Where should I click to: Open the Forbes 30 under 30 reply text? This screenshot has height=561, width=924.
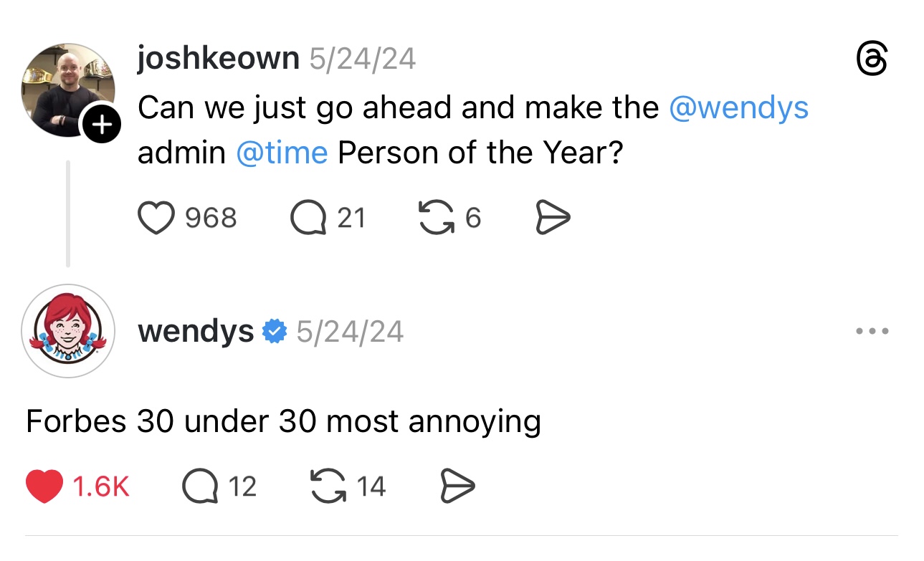[283, 421]
